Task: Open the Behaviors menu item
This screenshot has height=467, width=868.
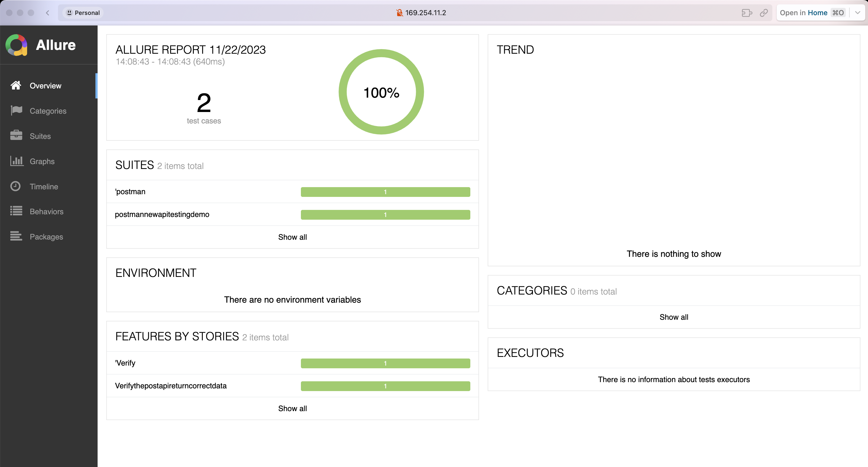Action: pyautogui.click(x=47, y=212)
